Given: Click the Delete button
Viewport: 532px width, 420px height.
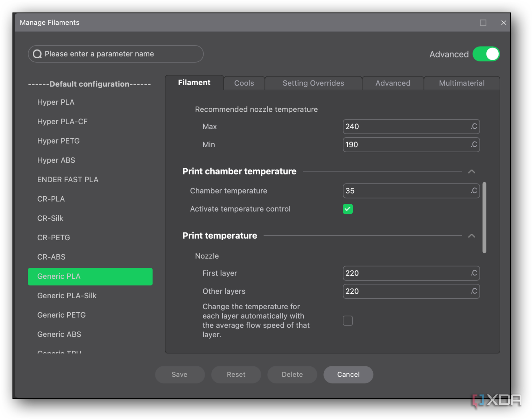Looking at the screenshot, I should tap(292, 374).
